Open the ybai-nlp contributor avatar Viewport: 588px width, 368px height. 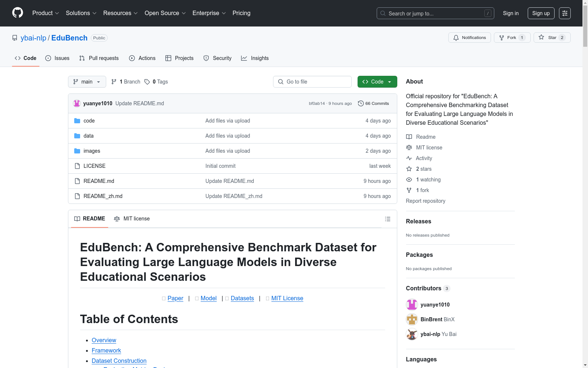pos(412,334)
